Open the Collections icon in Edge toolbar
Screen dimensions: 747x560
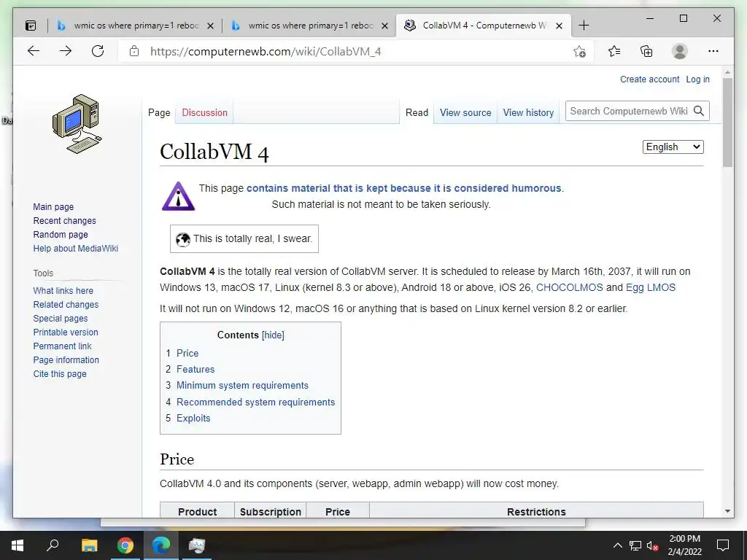coord(646,51)
